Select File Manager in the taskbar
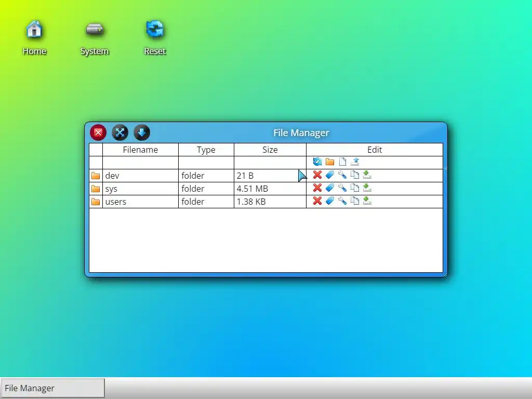 click(52, 388)
